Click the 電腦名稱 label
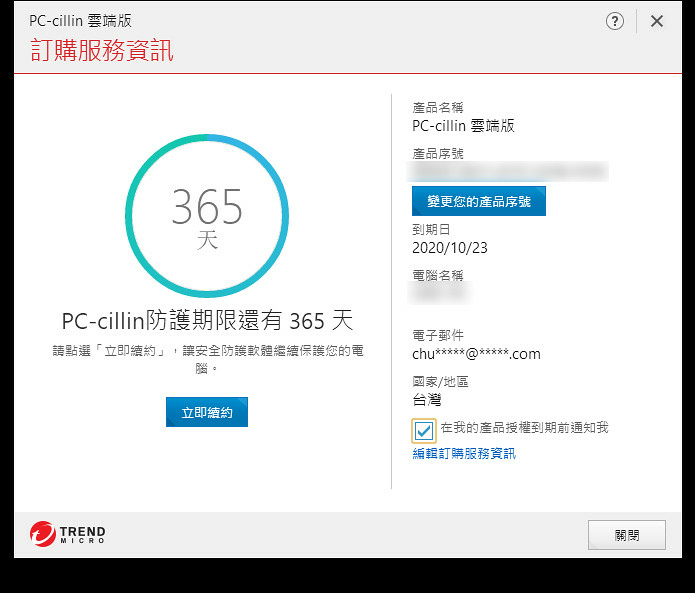The image size is (695, 593). [x=437, y=276]
